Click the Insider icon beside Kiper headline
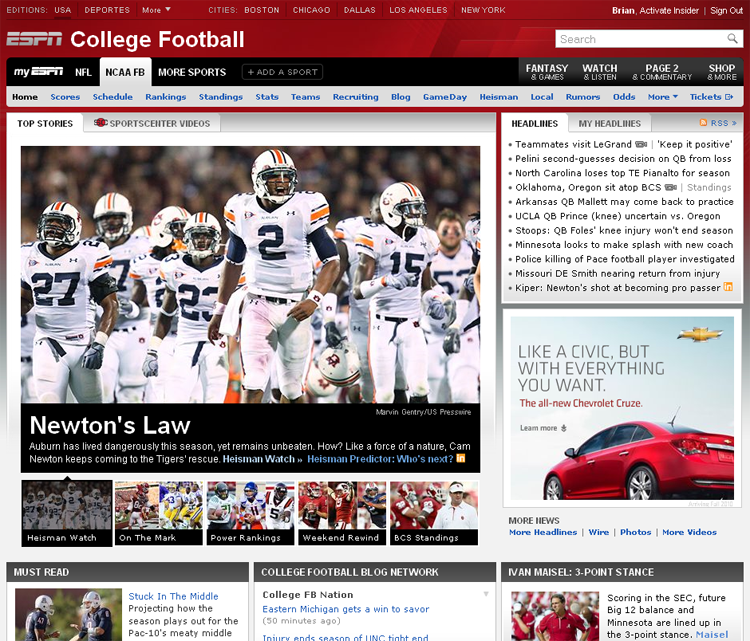This screenshot has width=750, height=641. 728,287
